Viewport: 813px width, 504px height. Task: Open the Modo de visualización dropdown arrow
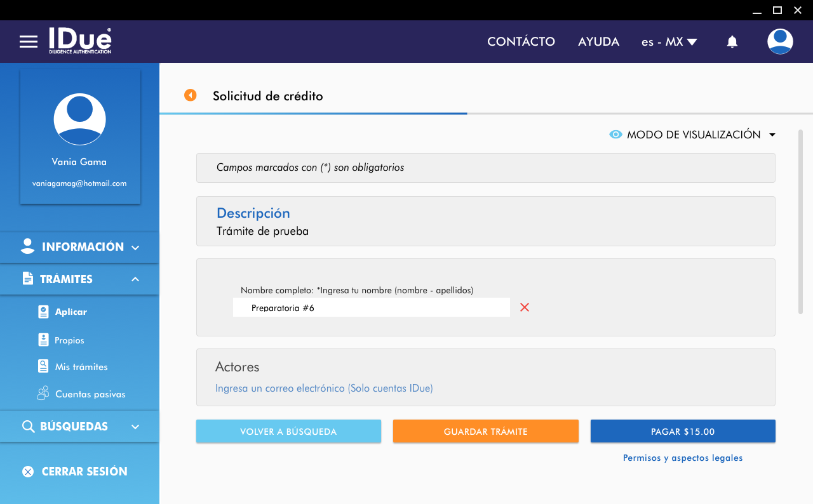[772, 135]
